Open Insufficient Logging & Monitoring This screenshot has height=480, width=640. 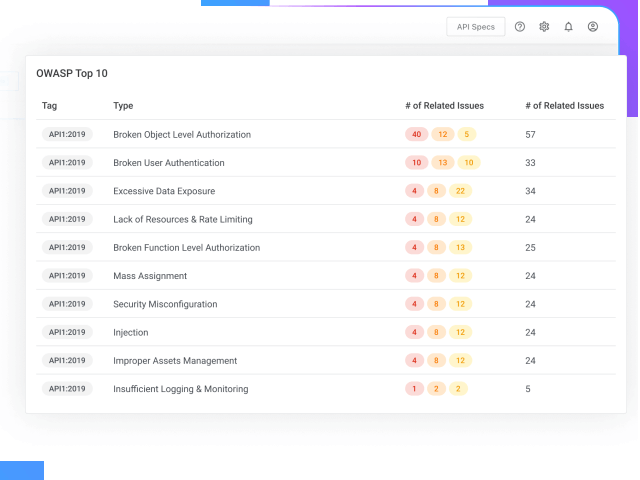click(326, 389)
